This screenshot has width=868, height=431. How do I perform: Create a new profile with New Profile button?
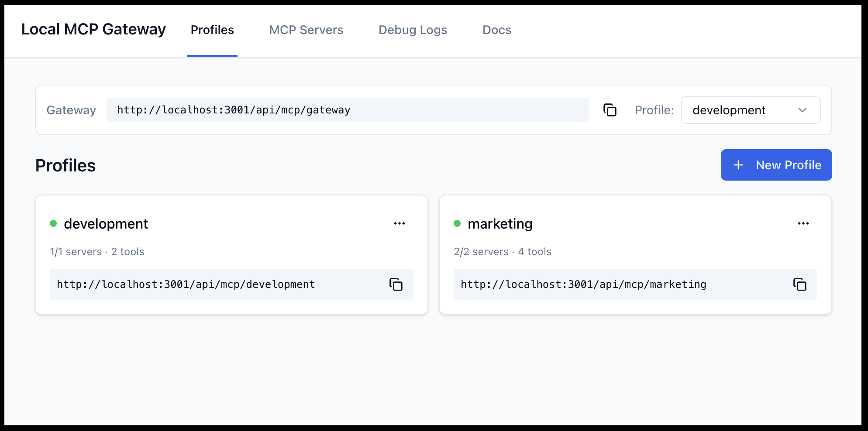click(x=776, y=165)
